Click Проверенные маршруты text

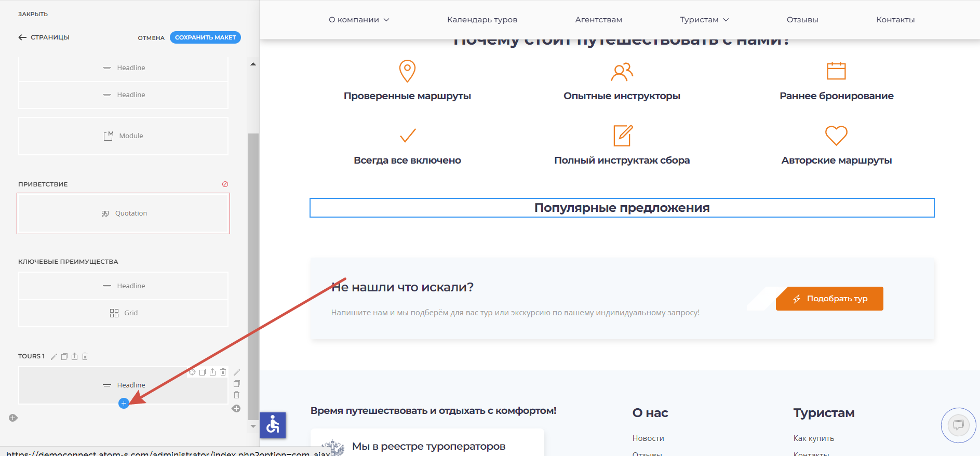[x=407, y=96]
